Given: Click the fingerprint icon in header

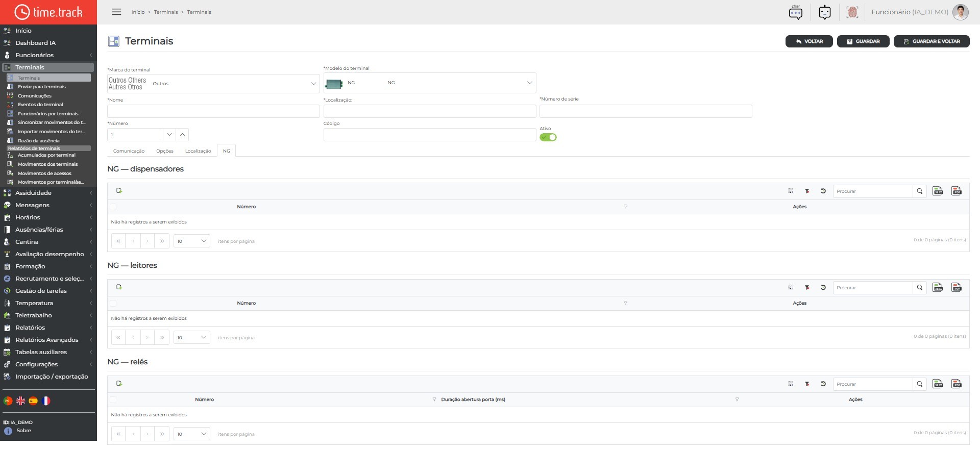Looking at the screenshot, I should click(x=852, y=12).
